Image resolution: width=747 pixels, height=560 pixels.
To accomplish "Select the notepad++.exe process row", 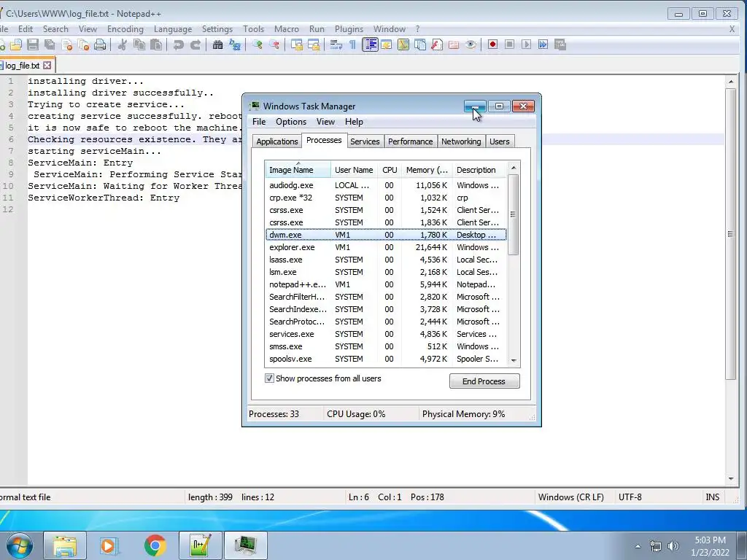I will click(386, 284).
